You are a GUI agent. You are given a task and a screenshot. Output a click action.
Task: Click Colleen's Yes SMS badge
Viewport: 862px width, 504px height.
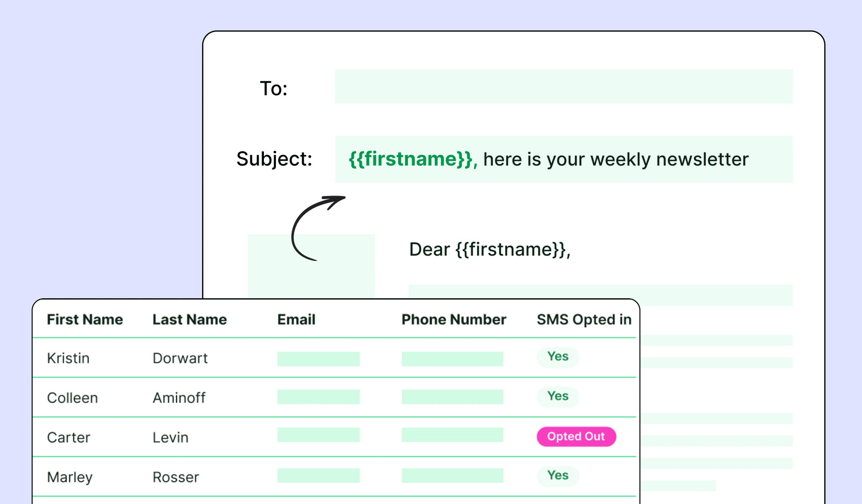(x=558, y=396)
